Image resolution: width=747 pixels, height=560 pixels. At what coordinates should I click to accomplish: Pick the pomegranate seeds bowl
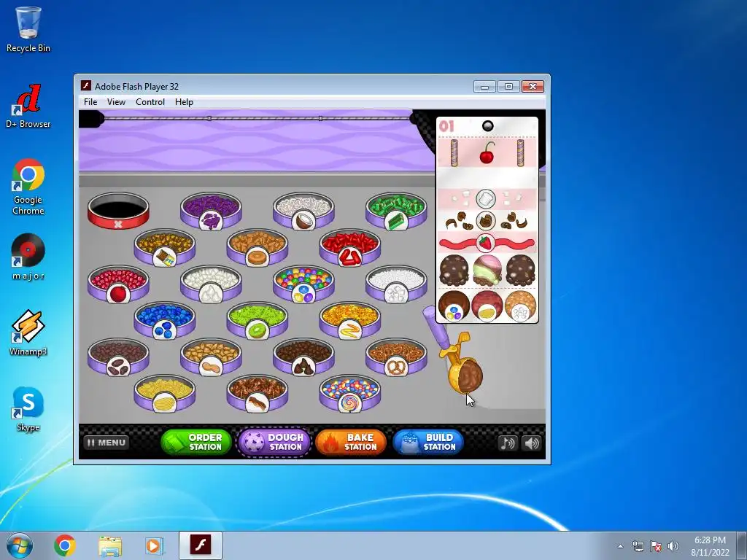click(x=118, y=284)
